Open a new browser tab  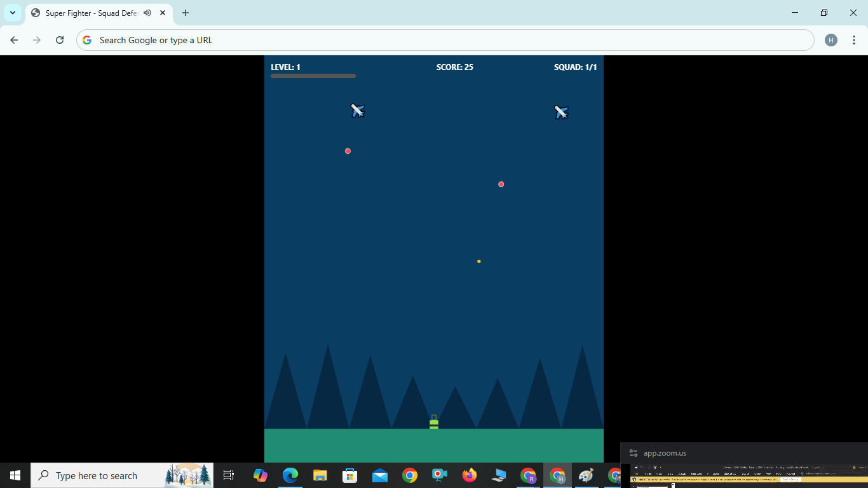tap(185, 13)
